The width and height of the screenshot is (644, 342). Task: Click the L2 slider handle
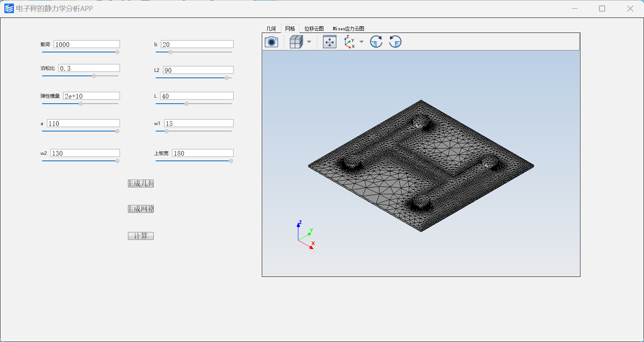point(226,78)
